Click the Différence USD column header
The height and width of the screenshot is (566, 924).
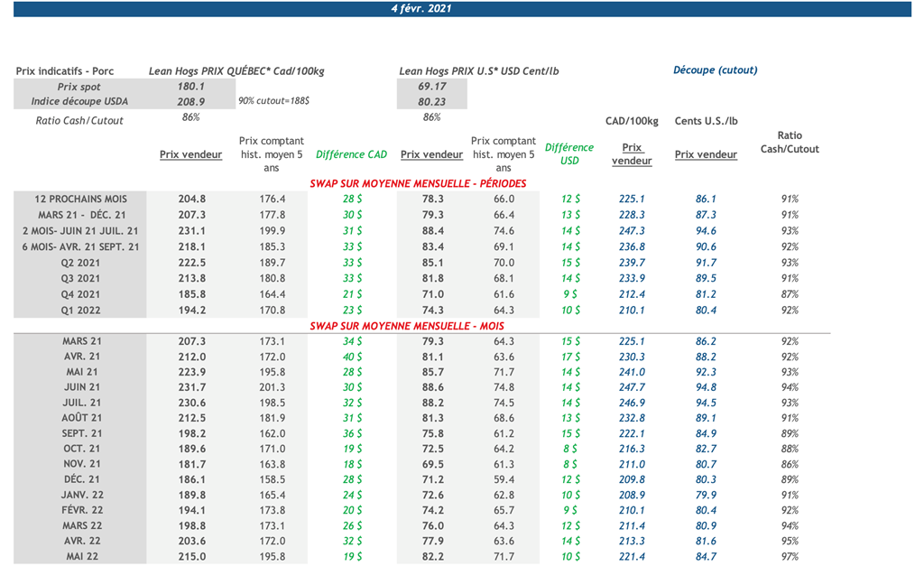point(568,153)
